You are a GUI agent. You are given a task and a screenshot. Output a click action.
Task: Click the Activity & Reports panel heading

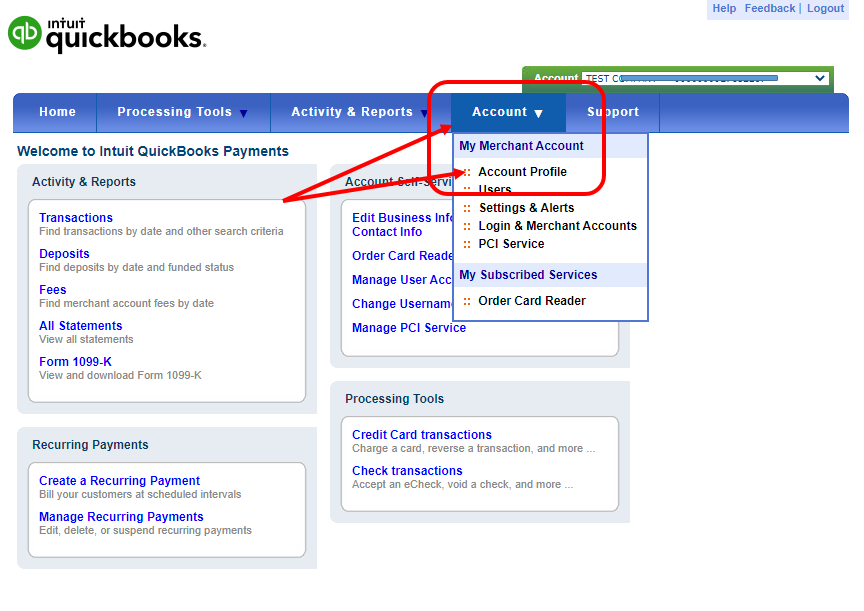coord(84,182)
